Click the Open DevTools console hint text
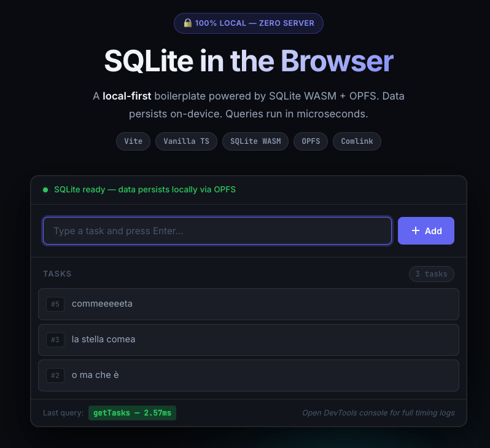 (378, 413)
